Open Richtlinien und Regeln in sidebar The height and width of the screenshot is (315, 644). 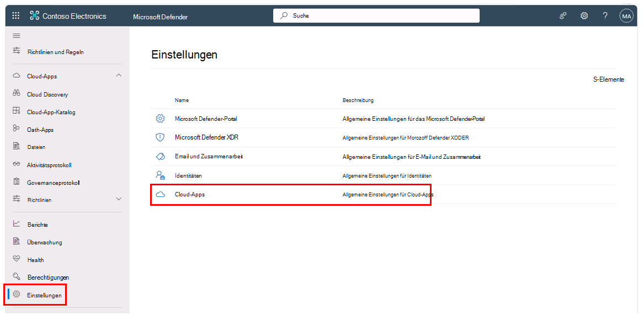click(55, 52)
